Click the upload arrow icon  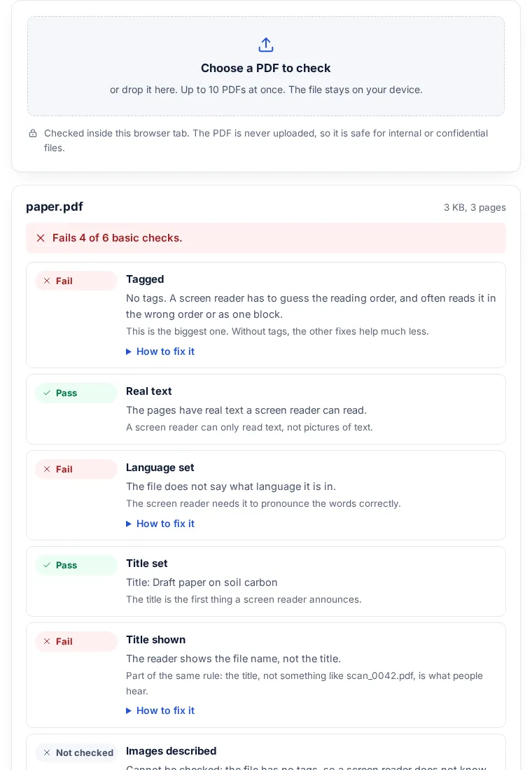click(266, 45)
